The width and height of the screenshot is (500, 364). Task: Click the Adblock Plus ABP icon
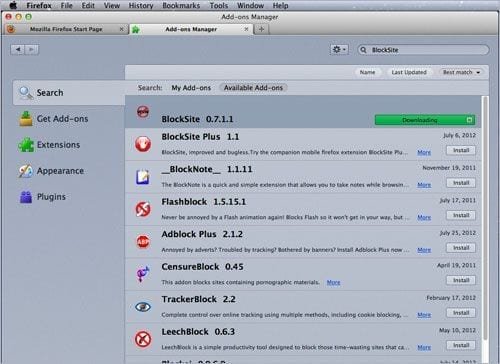point(143,241)
